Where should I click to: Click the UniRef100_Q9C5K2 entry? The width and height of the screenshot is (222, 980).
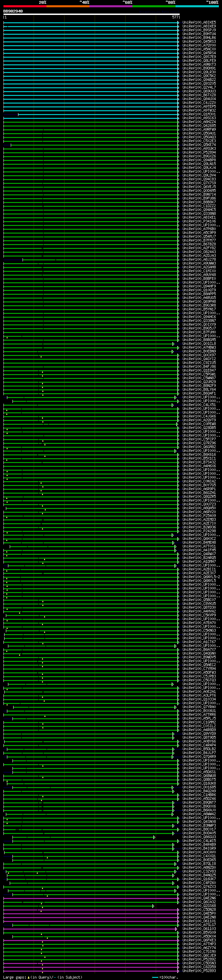(x=199, y=76)
